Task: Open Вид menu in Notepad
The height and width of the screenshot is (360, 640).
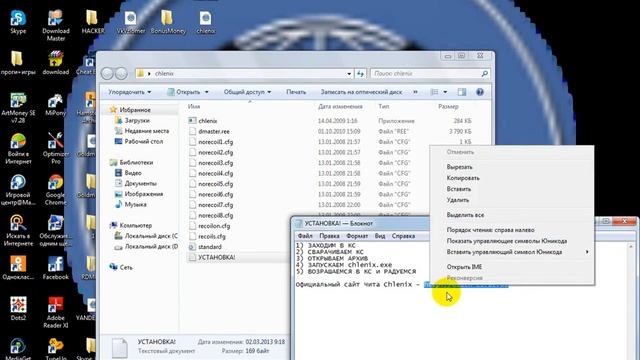Action: [380, 236]
